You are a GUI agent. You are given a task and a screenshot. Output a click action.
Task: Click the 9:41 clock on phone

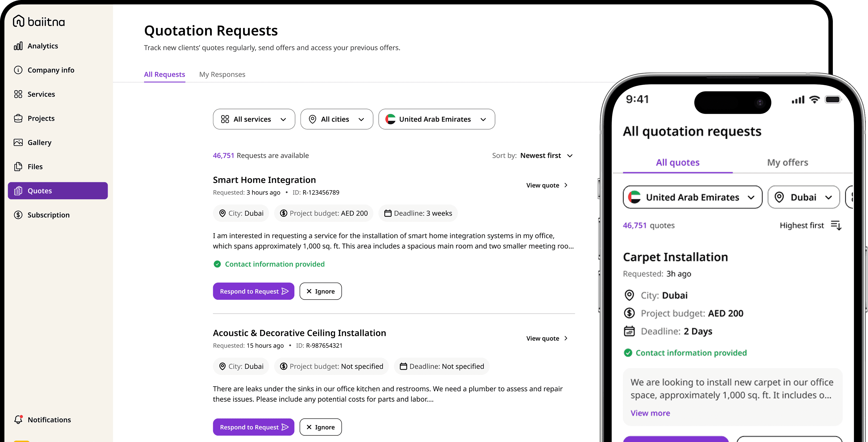pyautogui.click(x=637, y=99)
